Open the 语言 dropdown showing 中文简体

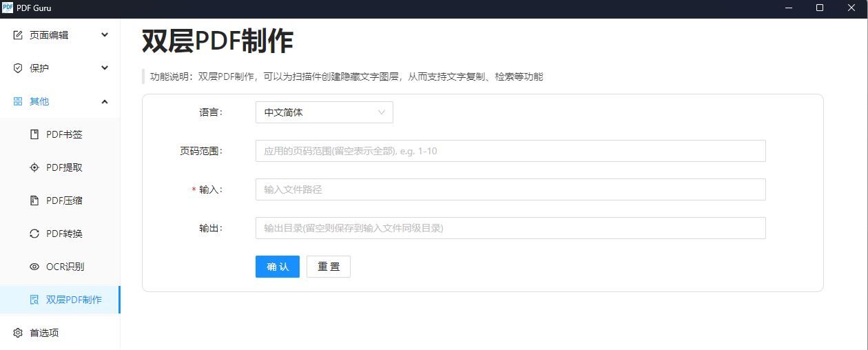(324, 112)
